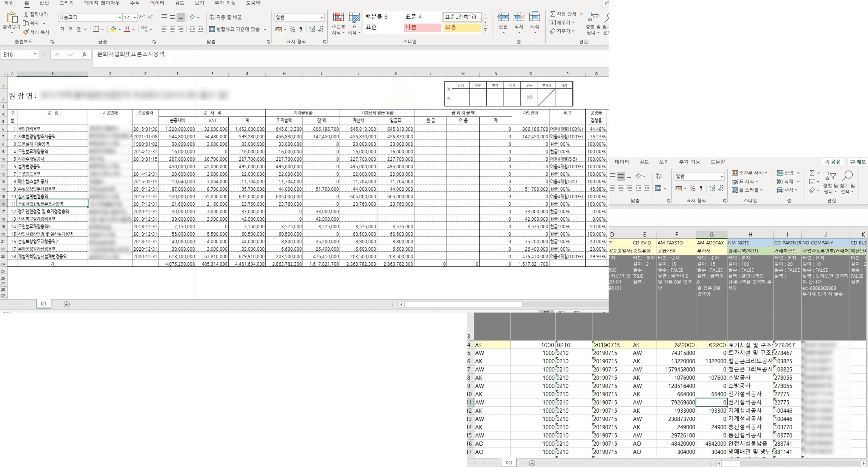This screenshot has height=467, width=868.
Task: Click the left window's horizontal scrollbar
Action: (x=463, y=304)
